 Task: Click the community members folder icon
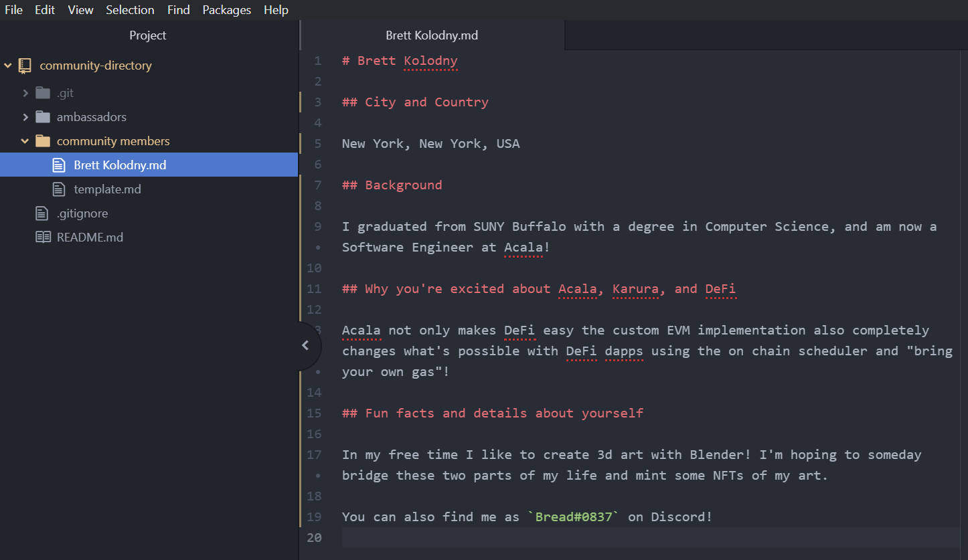pyautogui.click(x=43, y=141)
